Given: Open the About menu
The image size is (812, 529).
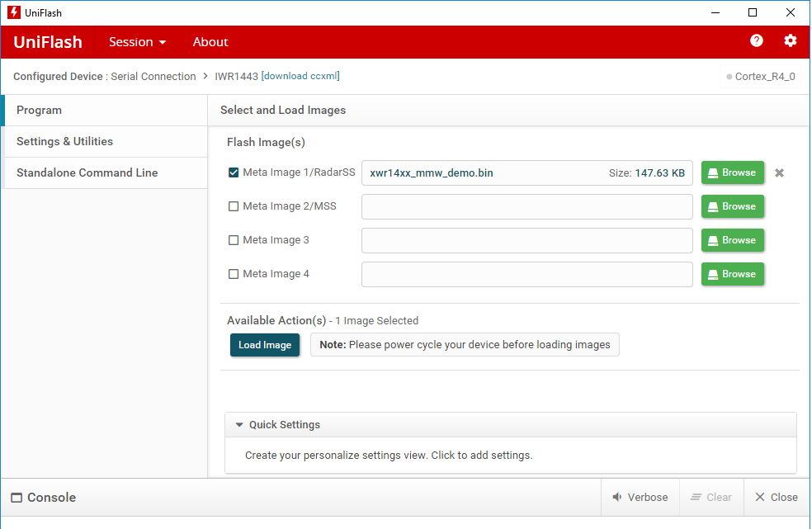Looking at the screenshot, I should point(210,42).
